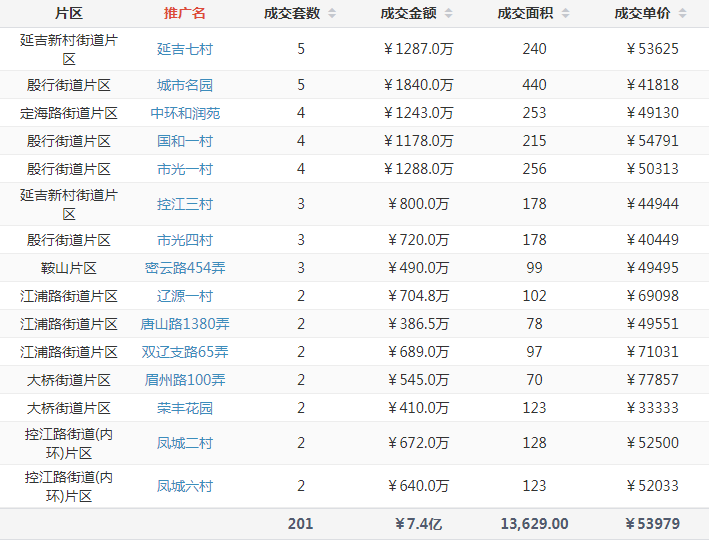This screenshot has height=541, width=709.
Task: Select the amount ￥689.0万
Action: (x=418, y=352)
